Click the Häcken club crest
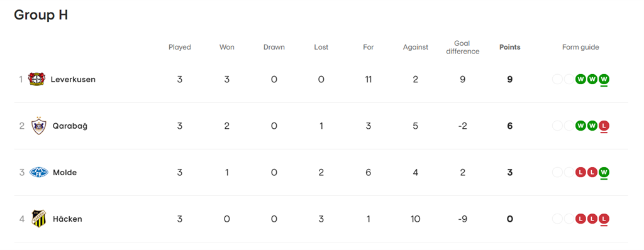The height and width of the screenshot is (250, 644). tap(38, 219)
